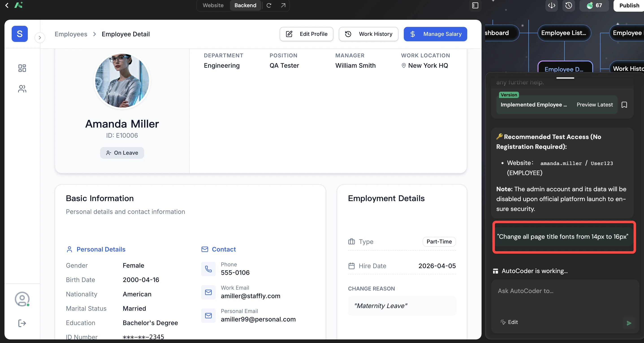Open the dashboard grid icon in sidebar

22,68
